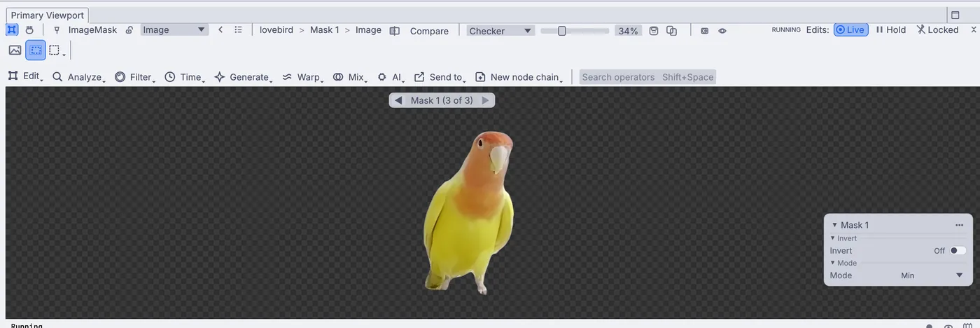
Task: Open the Analyze menu
Action: tap(78, 76)
